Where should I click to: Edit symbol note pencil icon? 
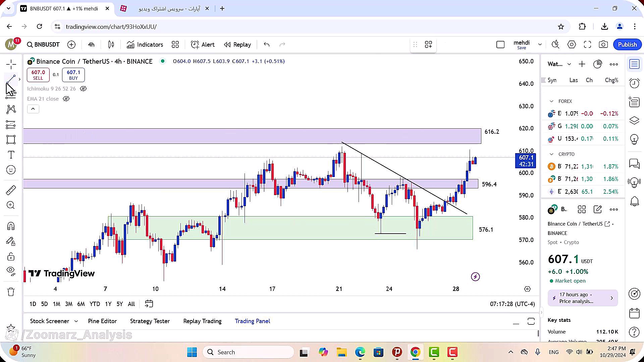tap(598, 209)
